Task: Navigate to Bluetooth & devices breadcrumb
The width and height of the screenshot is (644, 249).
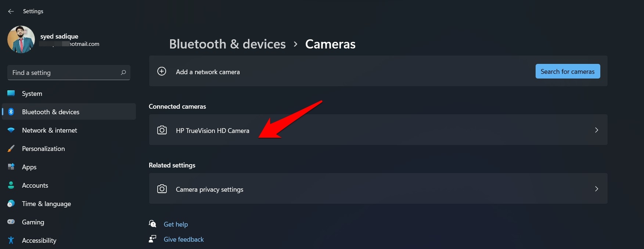Action: [x=227, y=44]
